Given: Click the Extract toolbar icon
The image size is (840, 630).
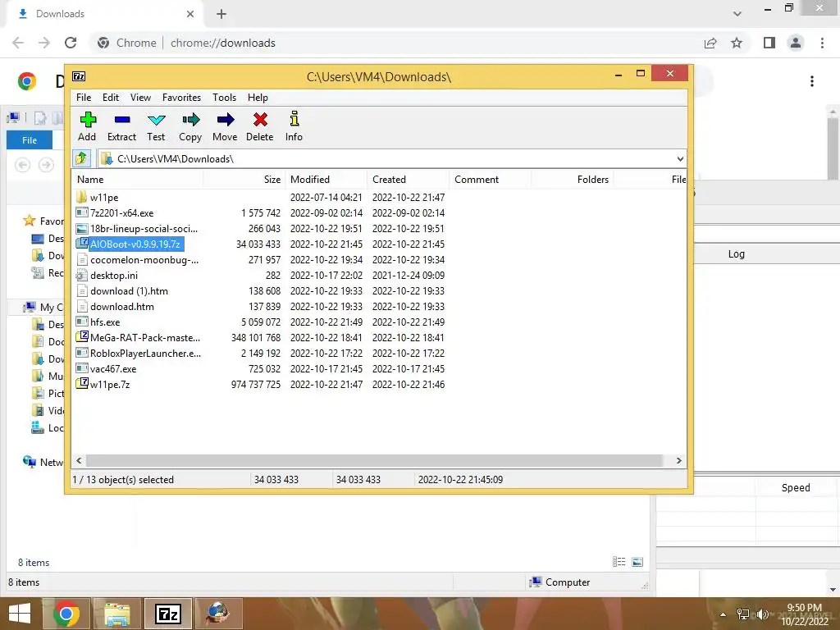Looking at the screenshot, I should pyautogui.click(x=122, y=120).
